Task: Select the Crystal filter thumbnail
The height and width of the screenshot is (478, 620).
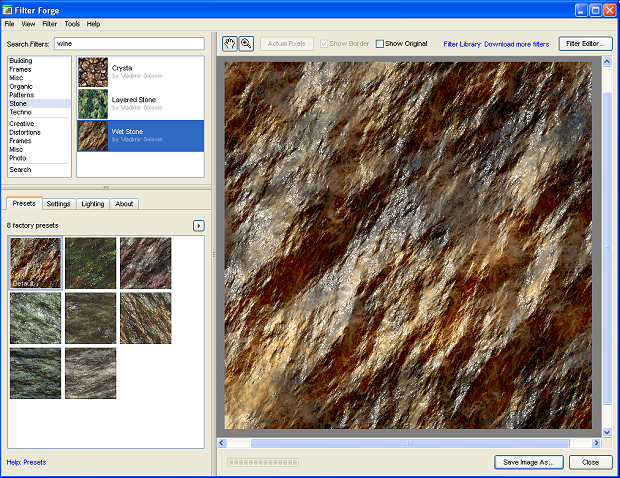Action: pyautogui.click(x=93, y=72)
